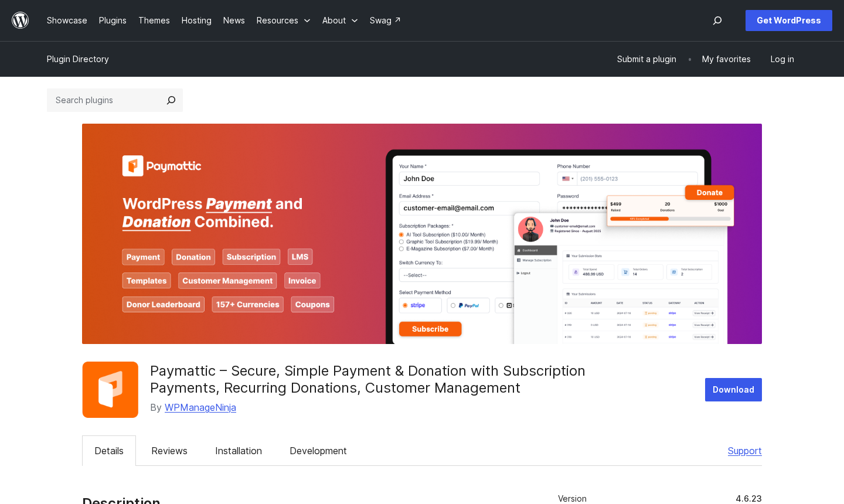Click the plugin title heading text
This screenshot has height=504, width=844.
tap(367, 379)
